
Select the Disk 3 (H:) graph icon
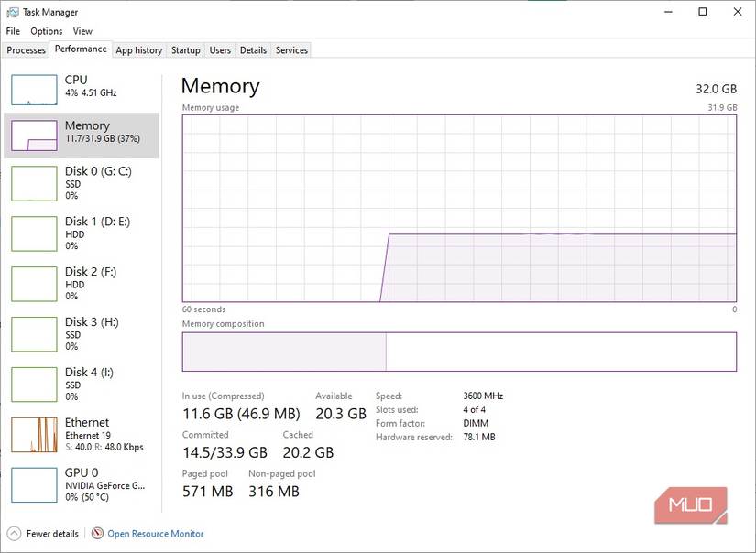(34, 334)
